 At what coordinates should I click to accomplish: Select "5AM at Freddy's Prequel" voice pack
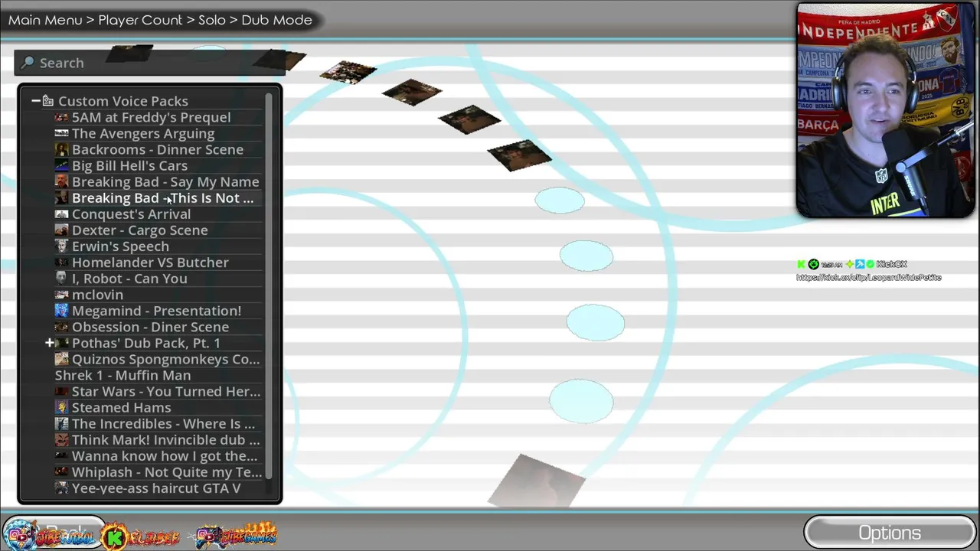coord(151,117)
